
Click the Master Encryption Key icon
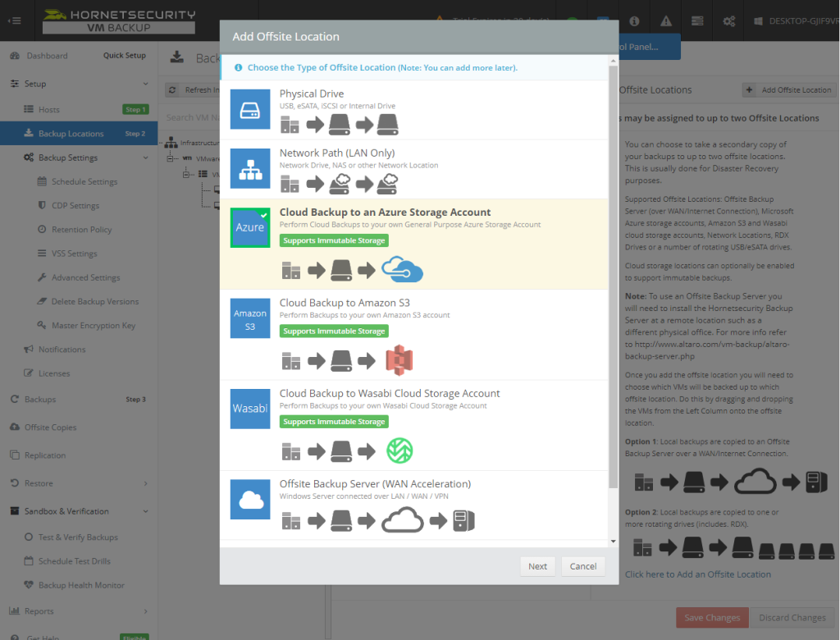point(42,325)
